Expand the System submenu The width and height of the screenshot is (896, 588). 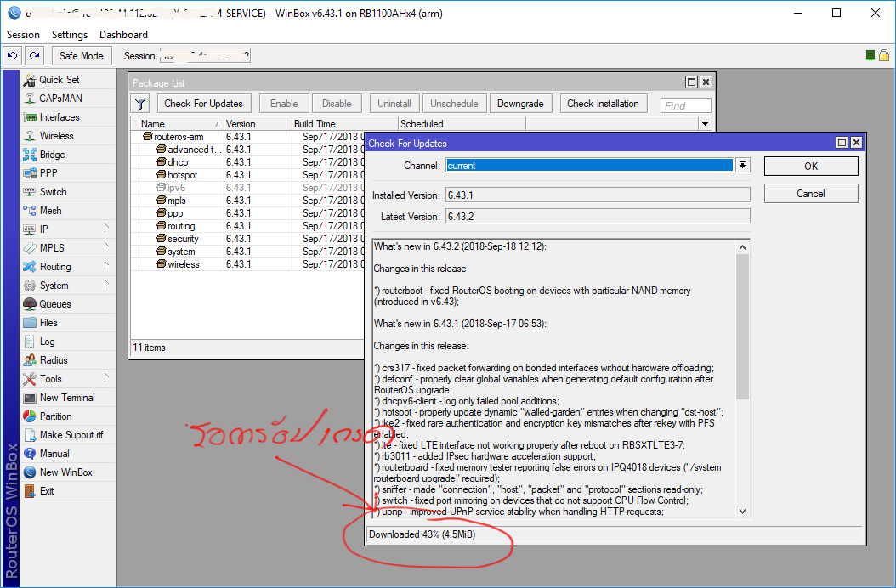106,285
